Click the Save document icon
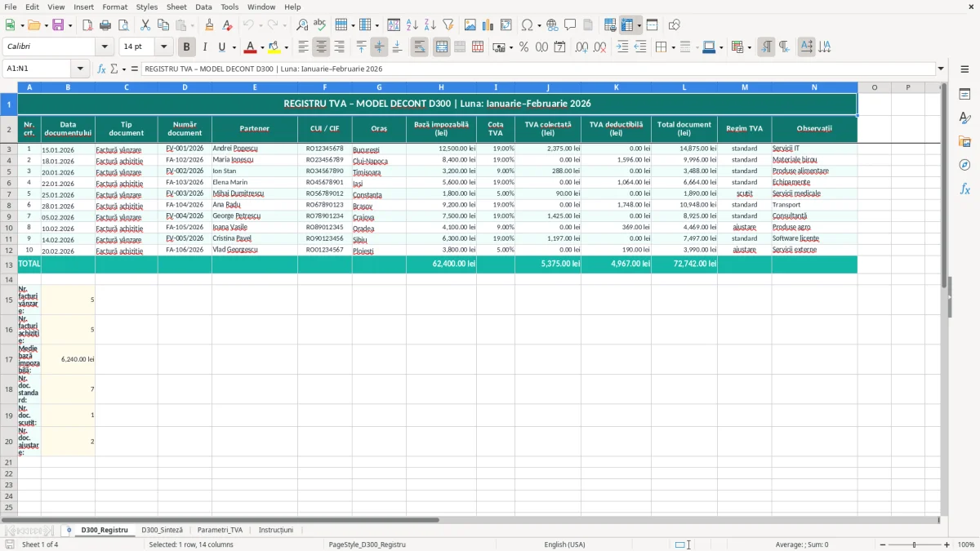Image resolution: width=980 pixels, height=551 pixels. 58,25
